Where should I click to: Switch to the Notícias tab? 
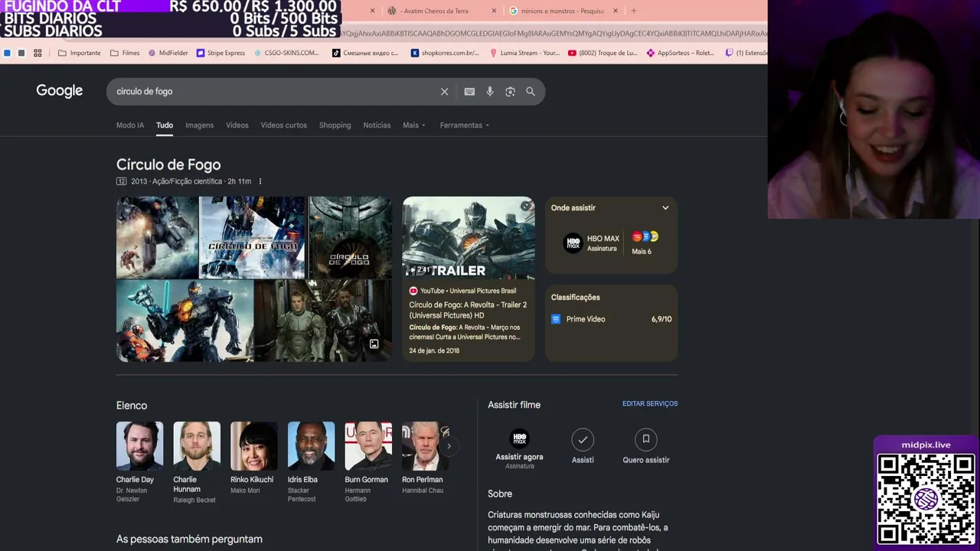[377, 126]
